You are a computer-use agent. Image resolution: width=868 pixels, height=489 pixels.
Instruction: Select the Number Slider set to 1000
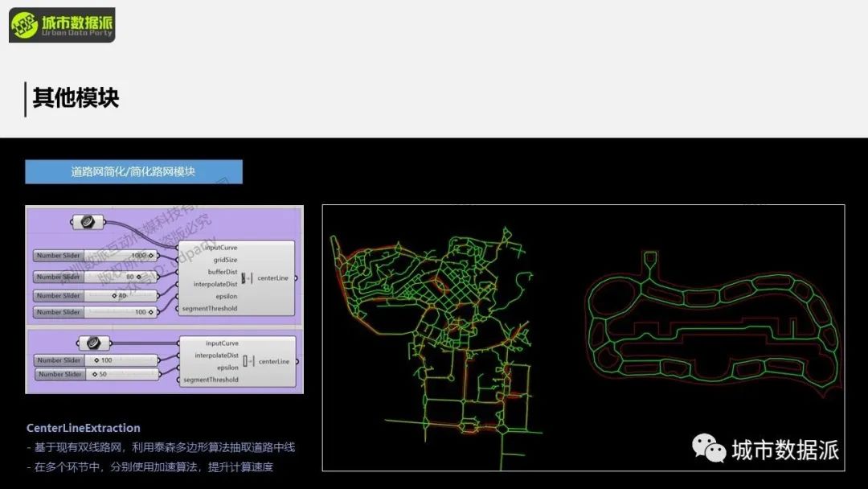(x=95, y=255)
